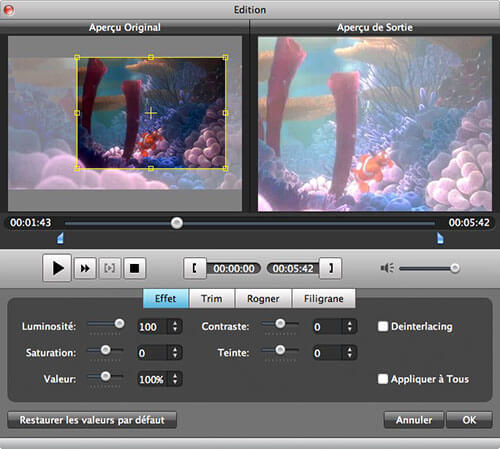The width and height of the screenshot is (500, 449).
Task: Click the crop center crosshair in original preview
Action: tap(151, 113)
